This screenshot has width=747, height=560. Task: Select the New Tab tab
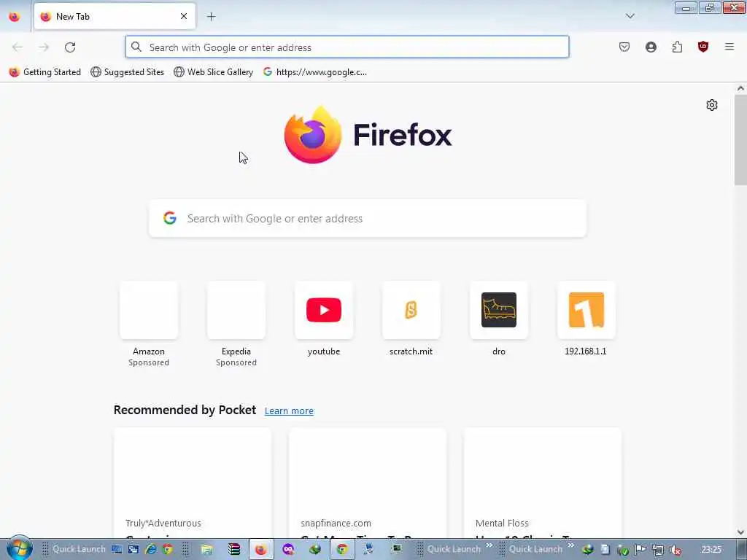[115, 16]
